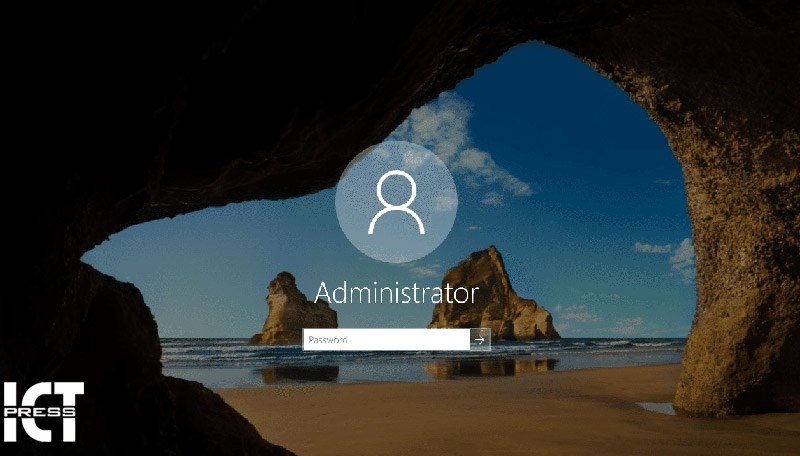This screenshot has width=800, height=456.
Task: Click the ICT Press logo watermark
Action: tap(42, 411)
